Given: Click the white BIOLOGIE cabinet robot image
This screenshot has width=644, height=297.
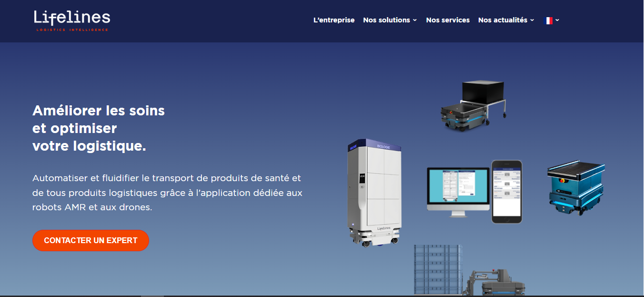Looking at the screenshot, I should coord(375,193).
